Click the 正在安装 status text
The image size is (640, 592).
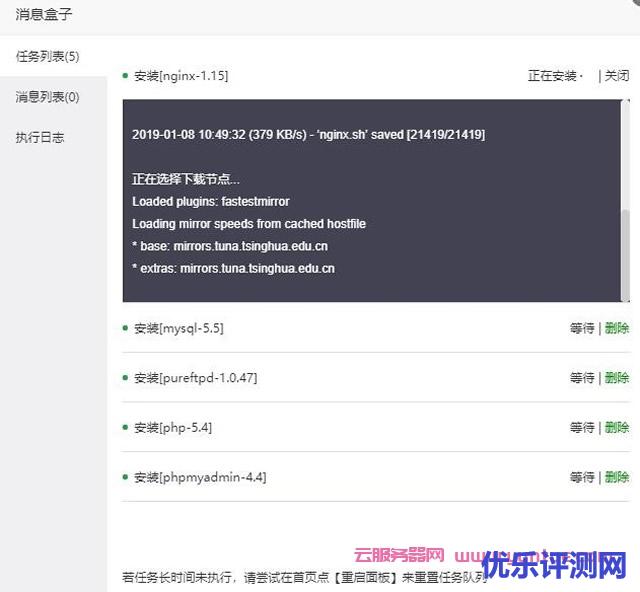[552, 76]
